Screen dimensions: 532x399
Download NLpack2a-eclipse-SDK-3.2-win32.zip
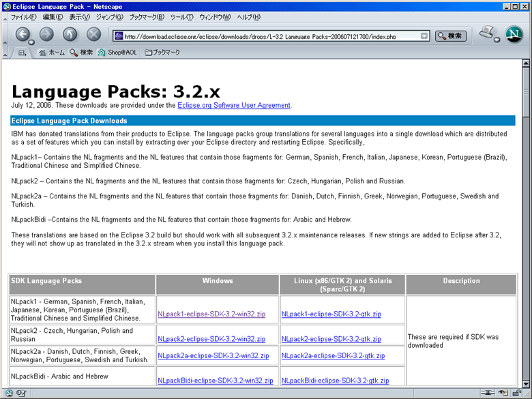[213, 355]
